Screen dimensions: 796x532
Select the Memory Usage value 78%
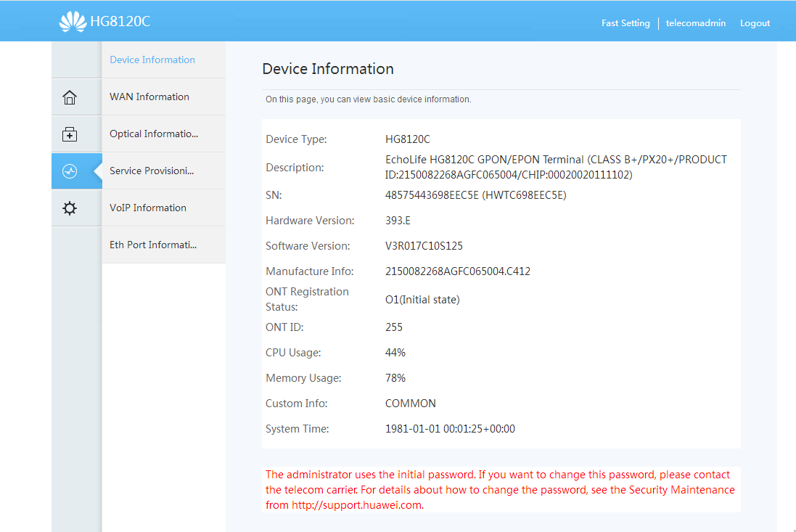coord(395,377)
